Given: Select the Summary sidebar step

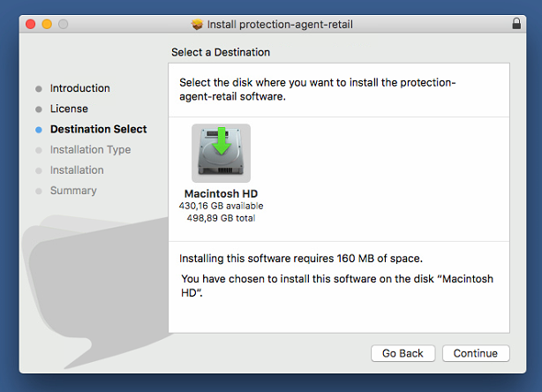Looking at the screenshot, I should [73, 191].
